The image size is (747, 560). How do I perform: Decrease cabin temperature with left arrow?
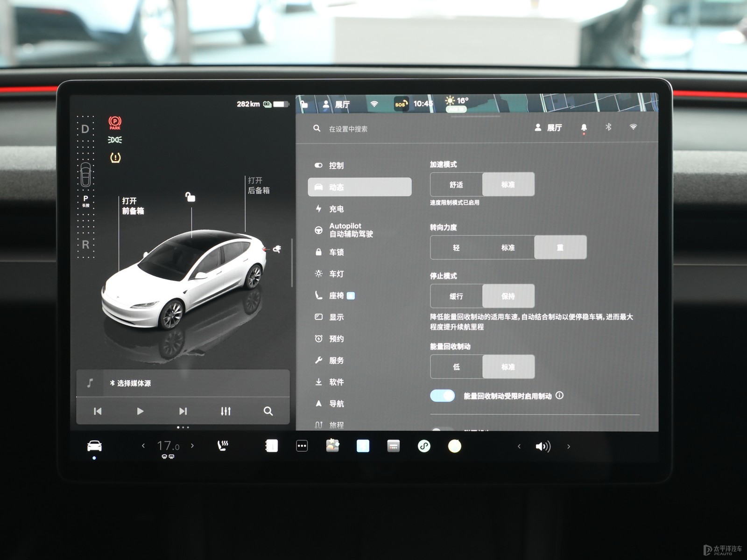(x=143, y=446)
